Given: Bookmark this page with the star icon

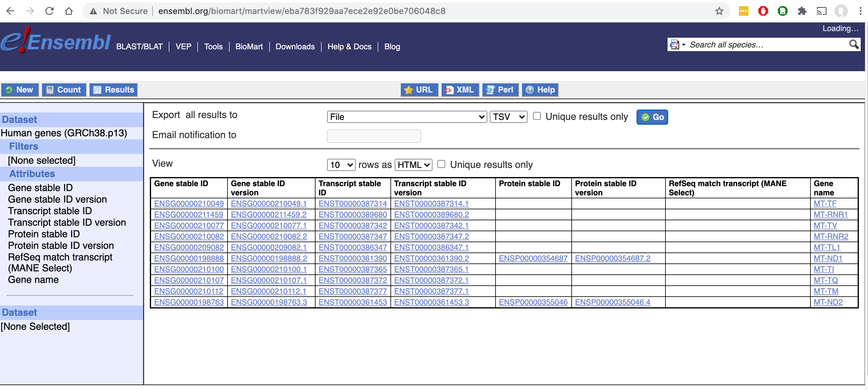Looking at the screenshot, I should pos(719,11).
